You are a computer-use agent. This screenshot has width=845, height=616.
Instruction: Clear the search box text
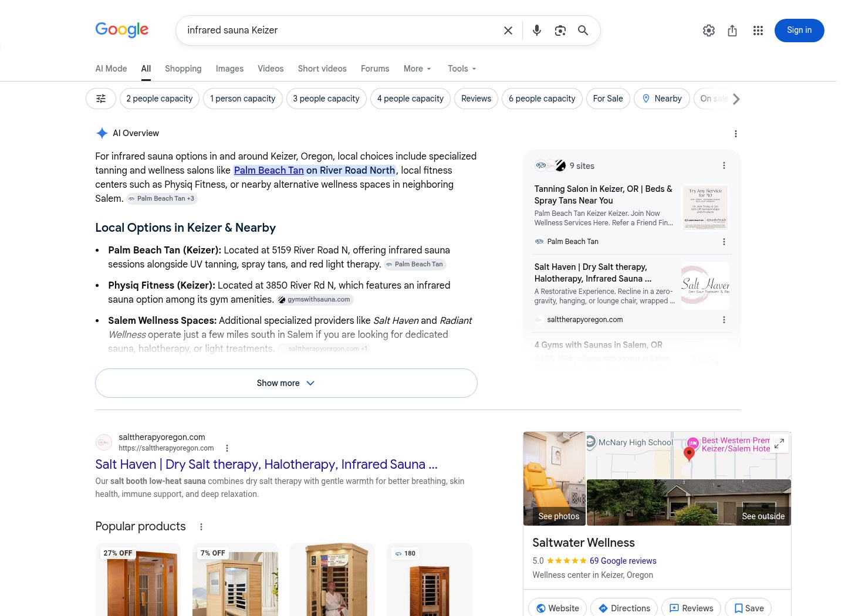(508, 31)
